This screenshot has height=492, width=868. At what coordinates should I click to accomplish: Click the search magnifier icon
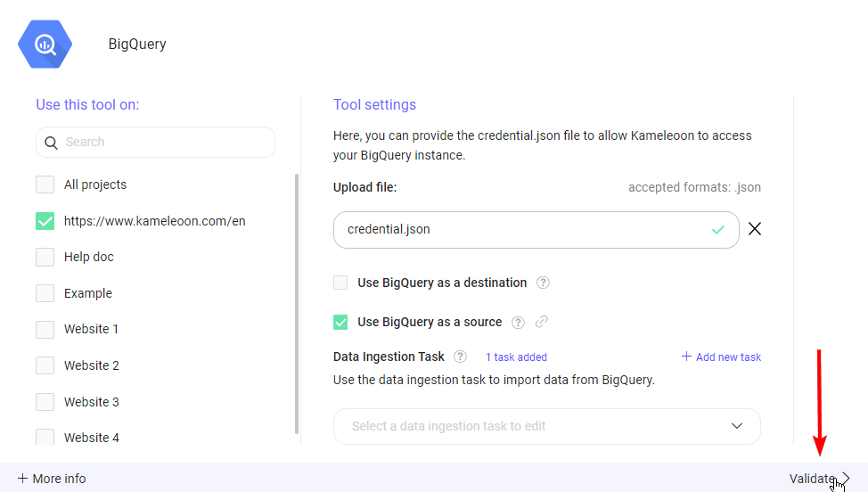(x=52, y=142)
